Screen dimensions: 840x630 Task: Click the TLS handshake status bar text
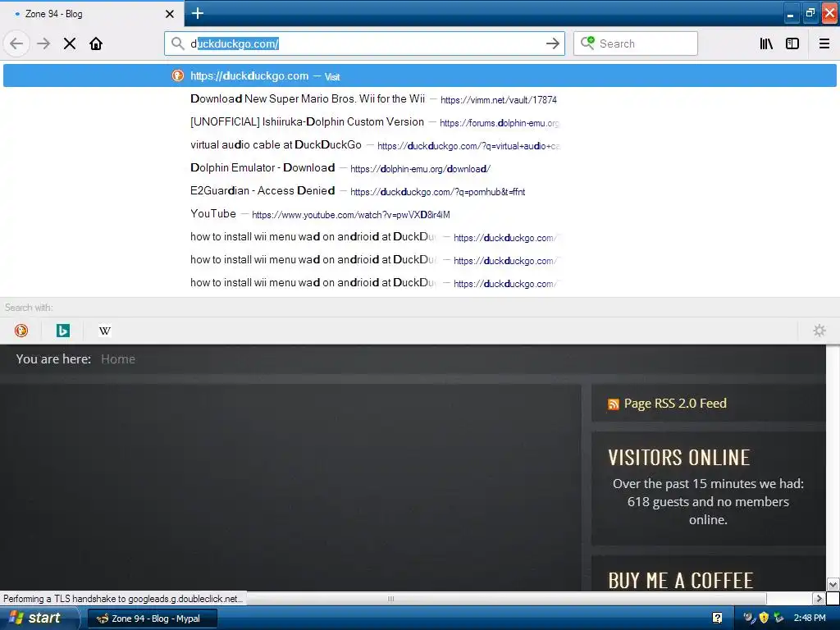[x=123, y=598]
